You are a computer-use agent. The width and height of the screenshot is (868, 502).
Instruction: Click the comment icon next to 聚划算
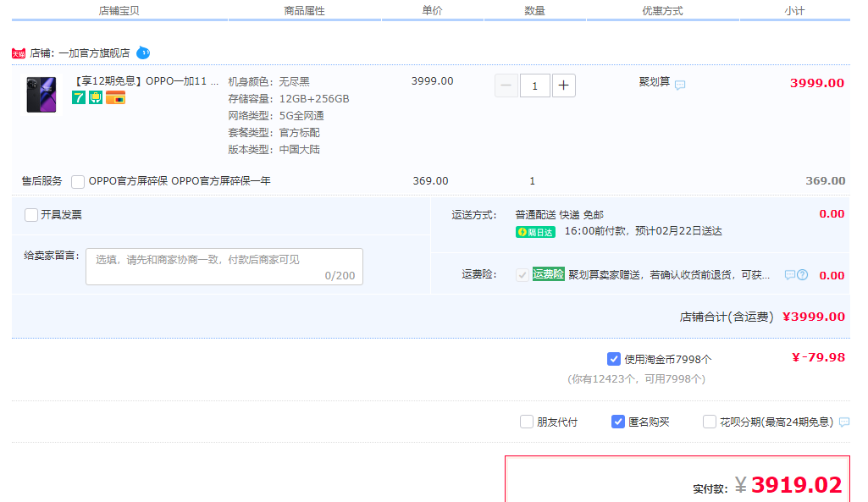pyautogui.click(x=680, y=85)
